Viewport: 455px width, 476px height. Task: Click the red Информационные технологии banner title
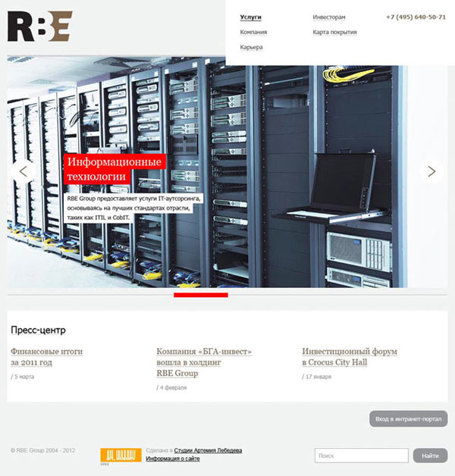[x=115, y=169]
